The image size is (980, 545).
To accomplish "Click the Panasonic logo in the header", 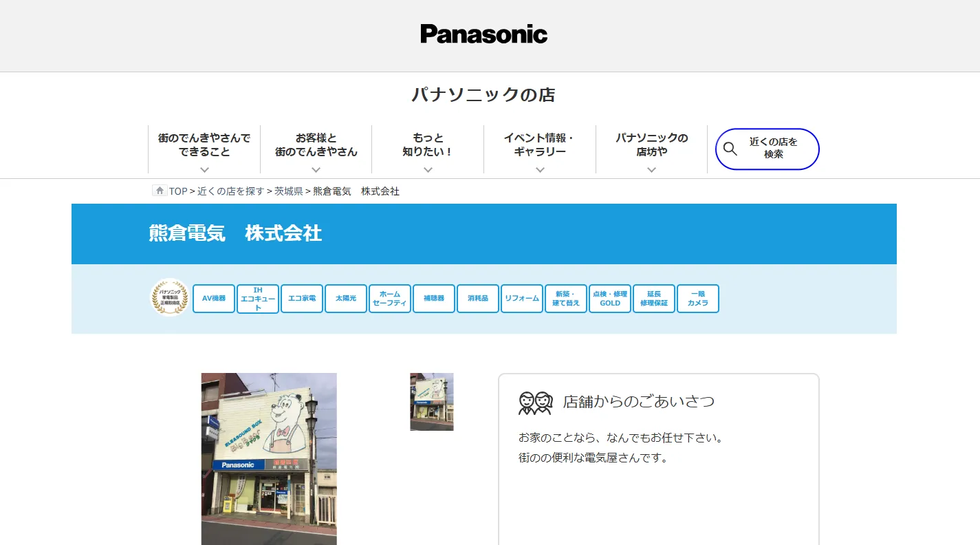I will tap(483, 34).
